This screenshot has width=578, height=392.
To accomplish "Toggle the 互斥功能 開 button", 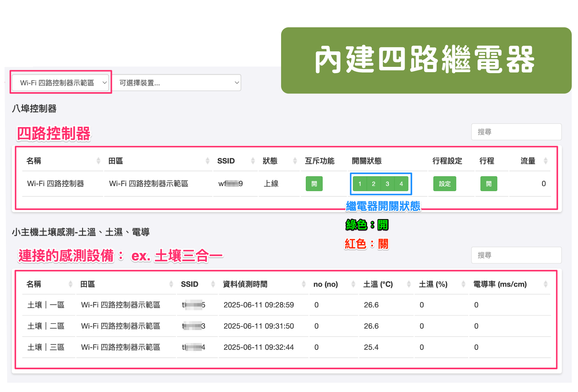I will click(314, 184).
